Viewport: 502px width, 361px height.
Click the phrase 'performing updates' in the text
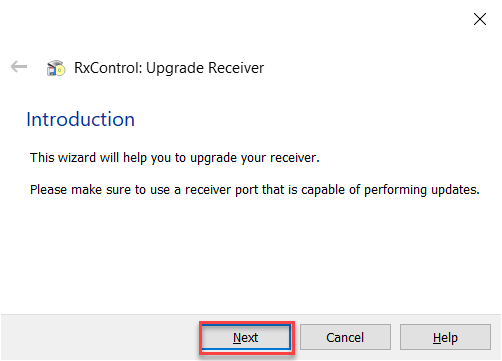[422, 190]
